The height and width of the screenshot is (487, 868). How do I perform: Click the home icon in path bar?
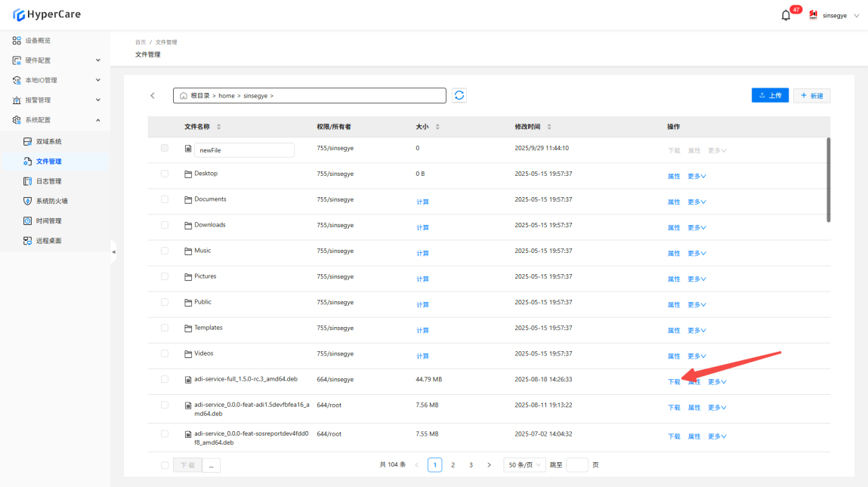(183, 96)
